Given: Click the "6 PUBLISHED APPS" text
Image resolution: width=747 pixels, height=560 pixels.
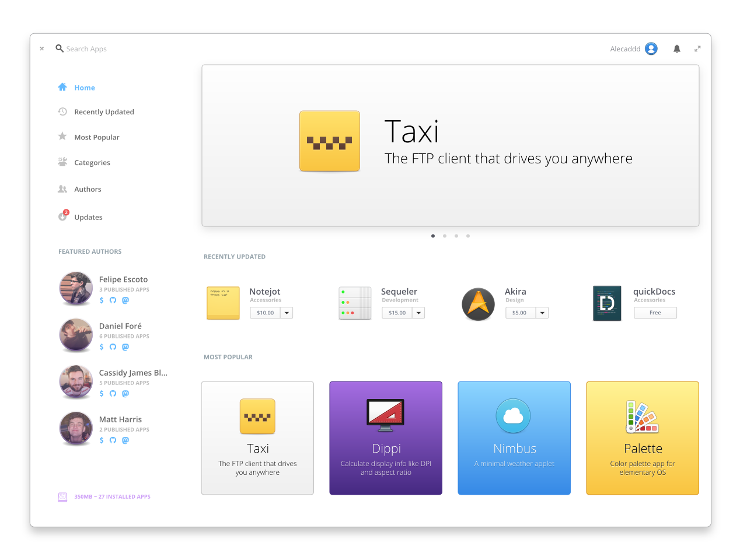Looking at the screenshot, I should point(124,337).
